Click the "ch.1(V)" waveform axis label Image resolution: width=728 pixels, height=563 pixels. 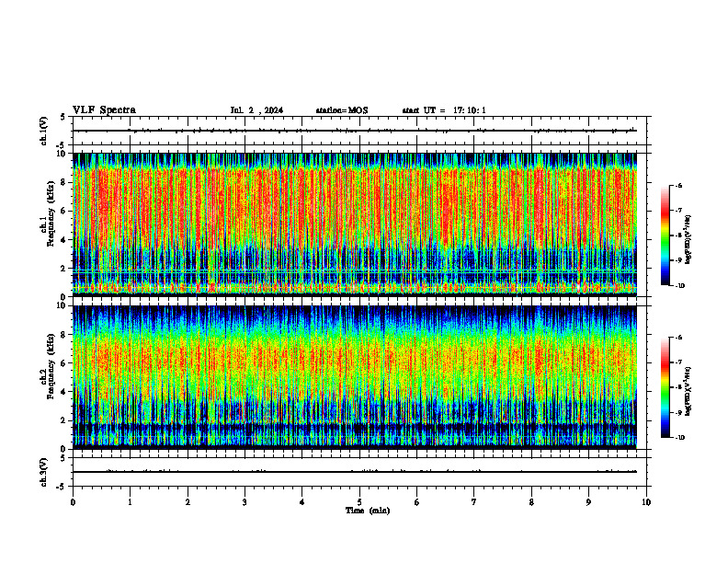pos(43,131)
